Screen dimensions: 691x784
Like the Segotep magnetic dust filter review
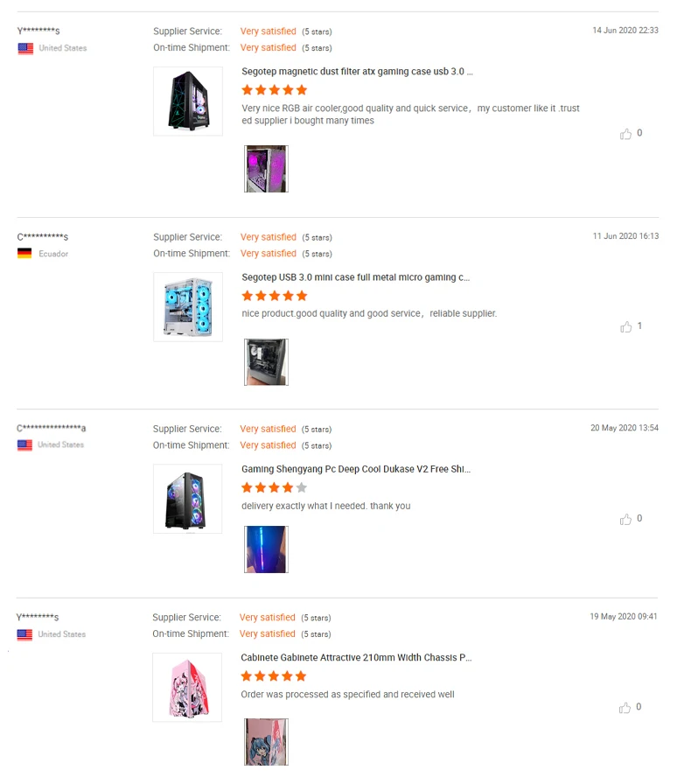point(625,134)
